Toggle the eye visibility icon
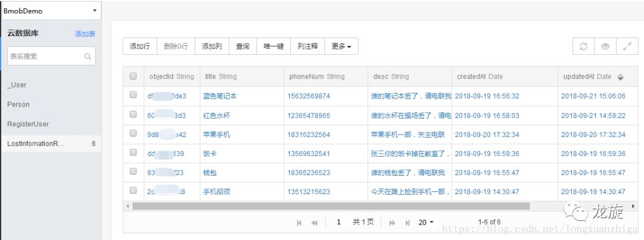Screen dimensions: 644x240 605,46
